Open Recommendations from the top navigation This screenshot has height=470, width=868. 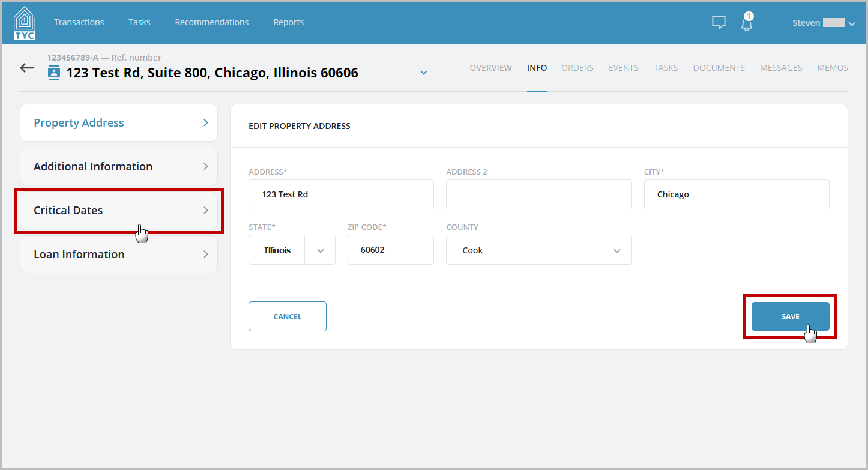coord(211,22)
